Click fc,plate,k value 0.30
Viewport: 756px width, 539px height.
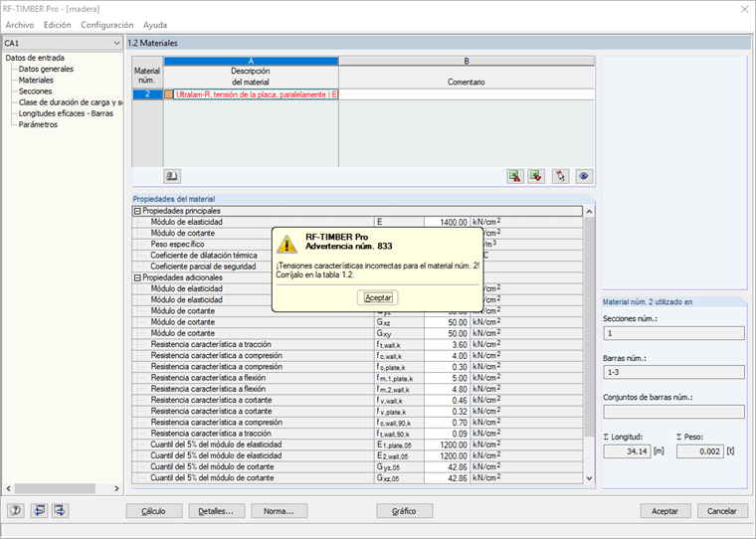coord(447,367)
